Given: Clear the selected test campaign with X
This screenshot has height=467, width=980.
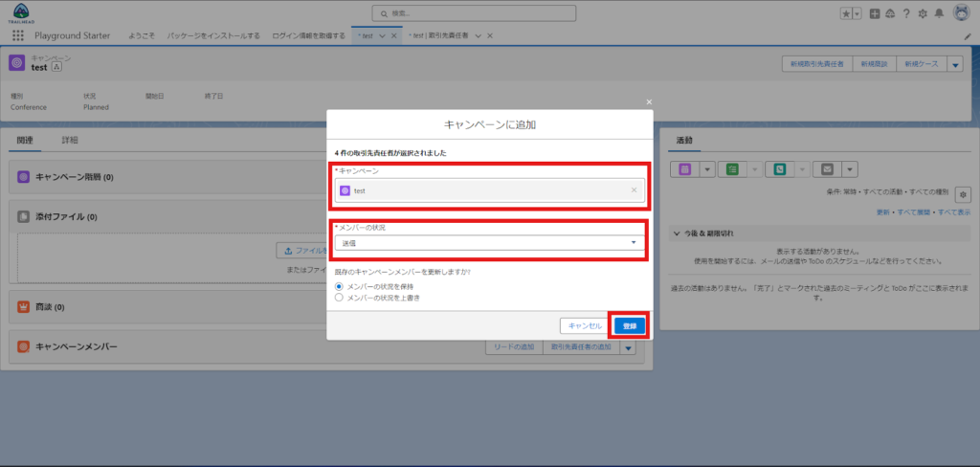Looking at the screenshot, I should (634, 190).
